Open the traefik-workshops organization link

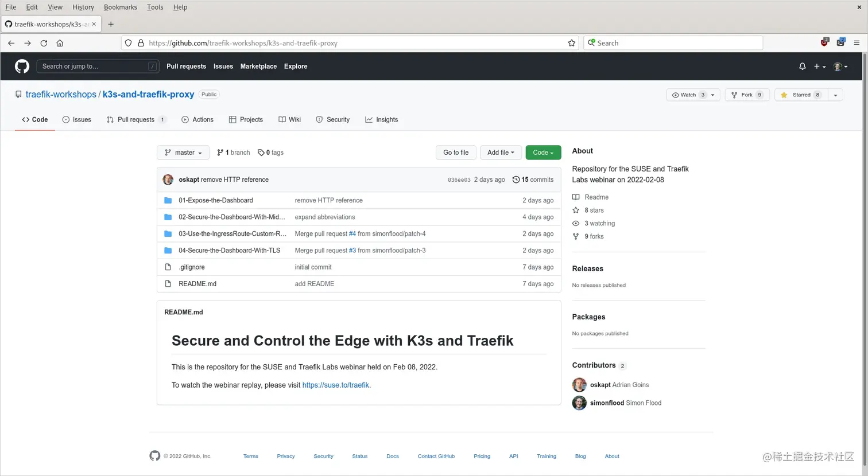point(61,95)
